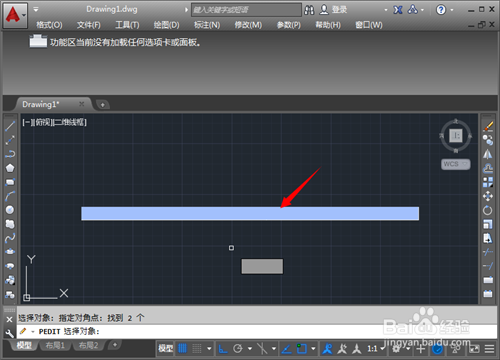500x360 pixels.
Task: Select the Construction Line tool
Action: [10, 140]
